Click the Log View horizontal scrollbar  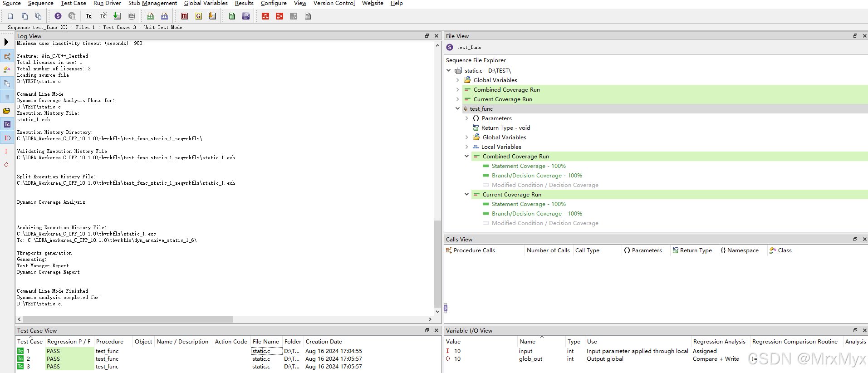[128, 319]
